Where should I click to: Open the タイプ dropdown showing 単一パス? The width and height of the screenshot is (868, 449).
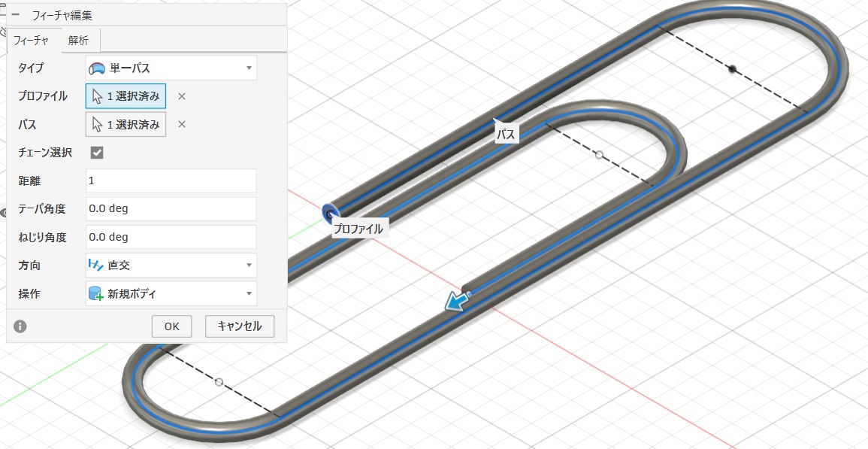171,68
